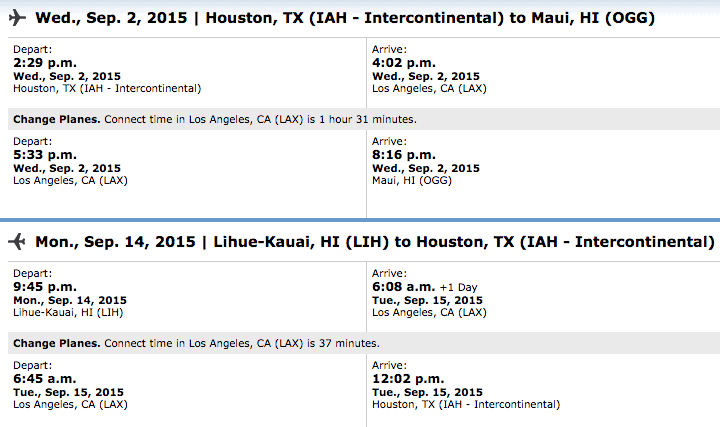Click the return flight airplane icon

(x=17, y=242)
